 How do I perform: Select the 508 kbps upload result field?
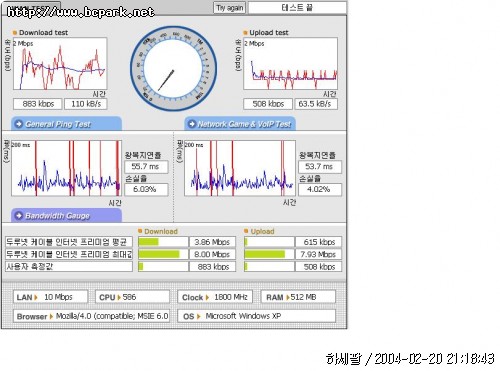click(x=268, y=104)
